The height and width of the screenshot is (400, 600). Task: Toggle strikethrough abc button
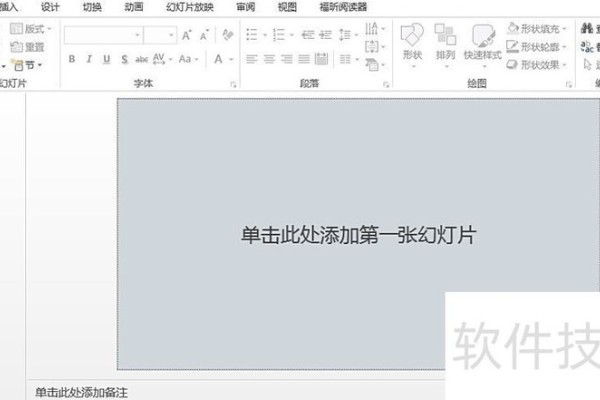click(142, 59)
